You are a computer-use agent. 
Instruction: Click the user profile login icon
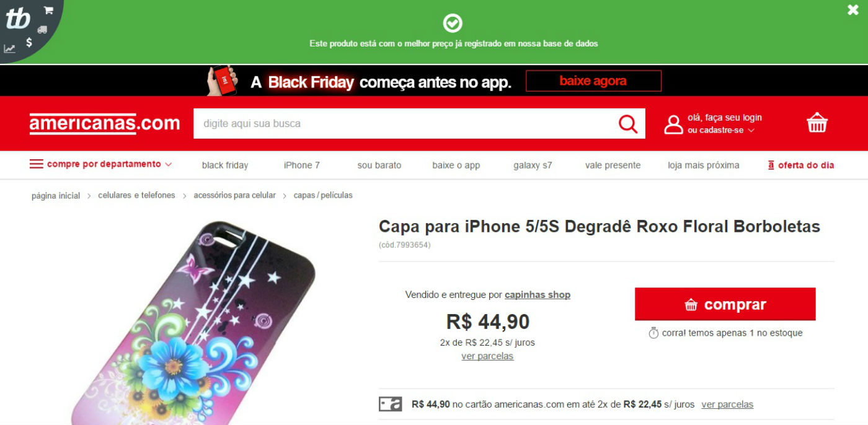(673, 124)
